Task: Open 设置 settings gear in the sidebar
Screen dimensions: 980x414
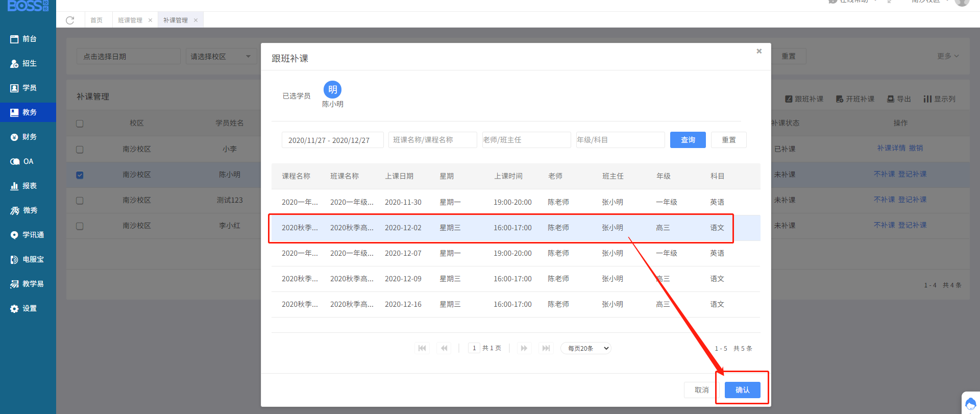Action: (14, 308)
